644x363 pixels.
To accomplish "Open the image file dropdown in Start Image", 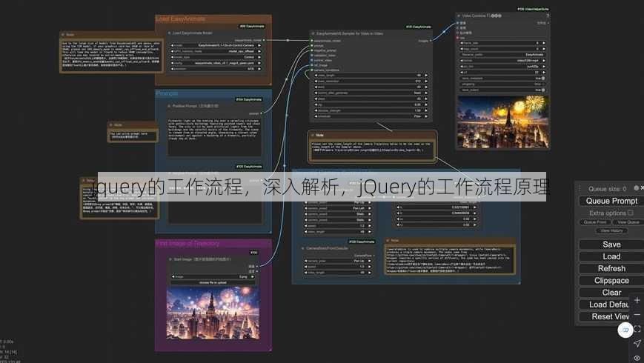I will [213, 277].
